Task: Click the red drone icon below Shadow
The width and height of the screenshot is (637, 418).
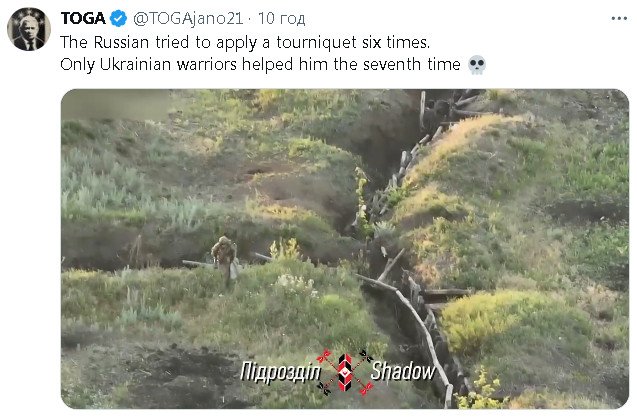Action: tap(366, 388)
